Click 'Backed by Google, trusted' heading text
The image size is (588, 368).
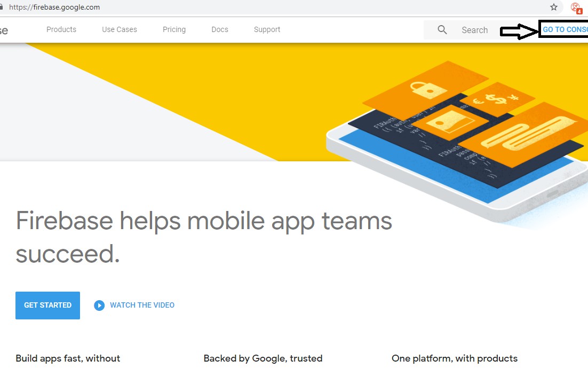point(263,358)
